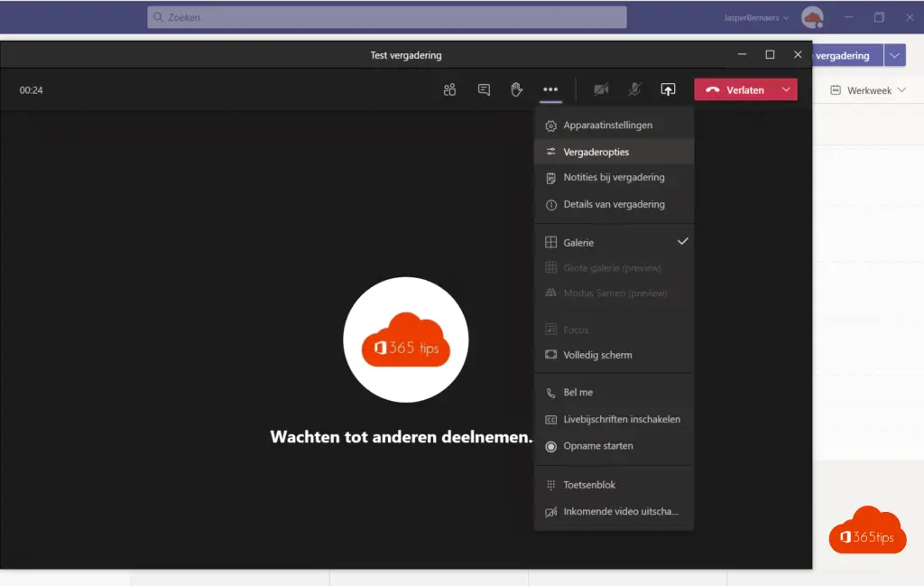
Task: Click the vergadering button in background calendar
Action: [847, 55]
